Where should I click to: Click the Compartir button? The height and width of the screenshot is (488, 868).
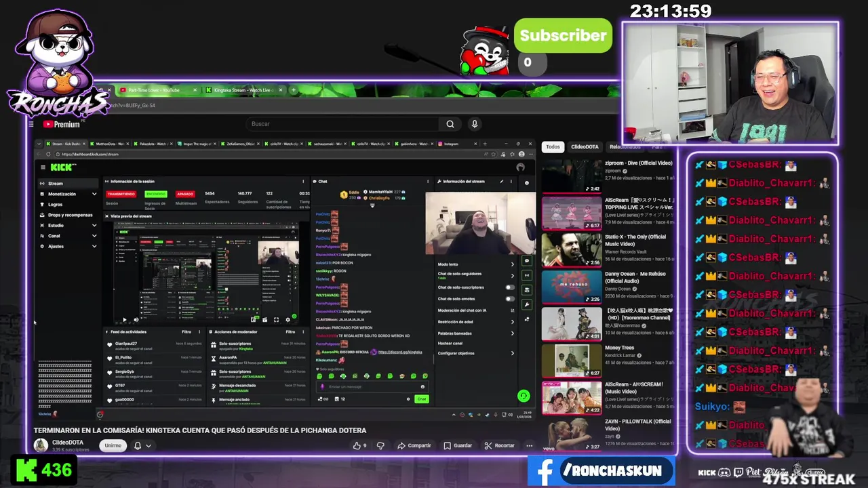point(414,445)
